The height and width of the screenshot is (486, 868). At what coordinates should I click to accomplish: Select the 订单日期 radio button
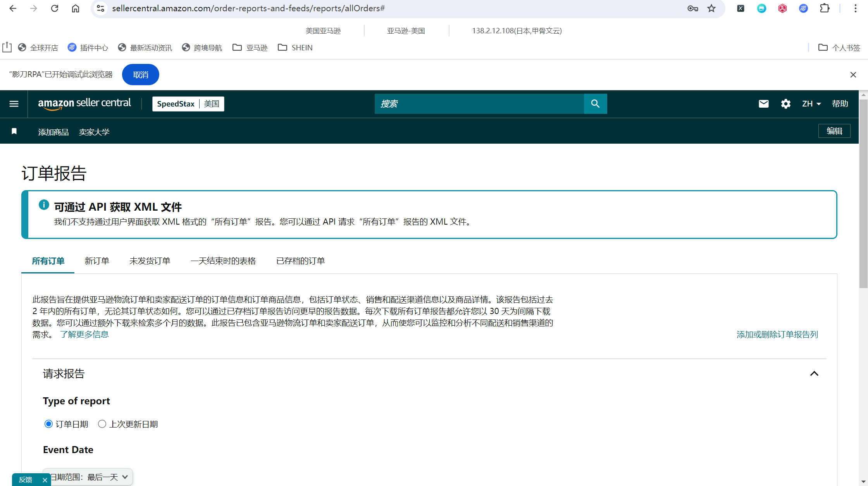[x=48, y=424]
